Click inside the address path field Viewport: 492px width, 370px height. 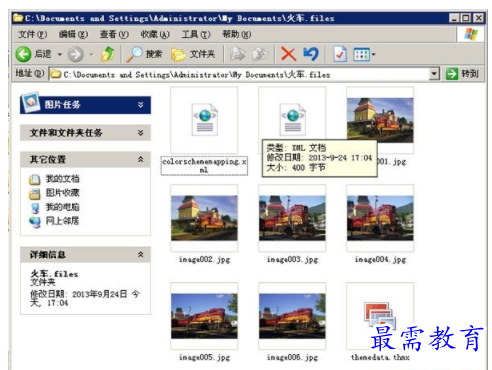(x=239, y=74)
